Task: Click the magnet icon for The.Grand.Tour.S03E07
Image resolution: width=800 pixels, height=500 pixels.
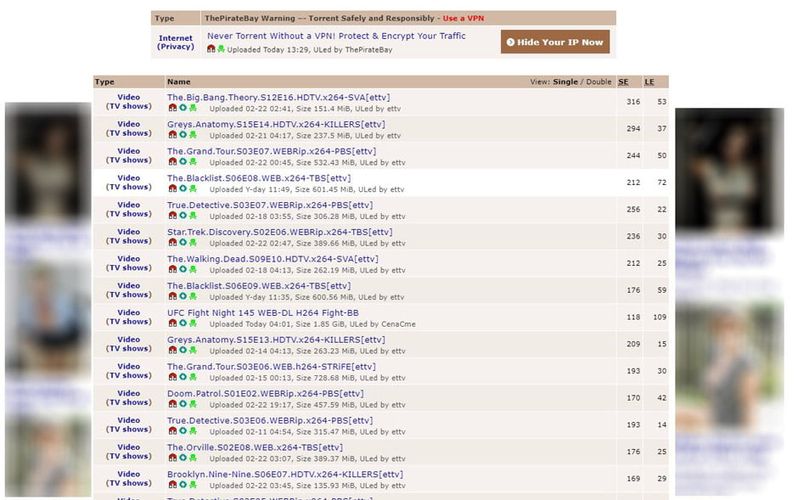Action: coord(172,162)
